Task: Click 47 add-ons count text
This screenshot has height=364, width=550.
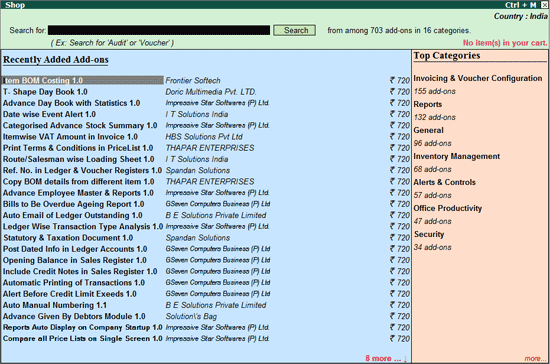Action: point(432,221)
